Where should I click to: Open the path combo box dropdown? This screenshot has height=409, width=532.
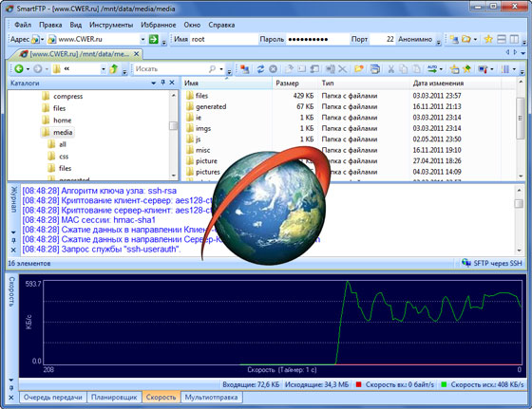tap(104, 69)
